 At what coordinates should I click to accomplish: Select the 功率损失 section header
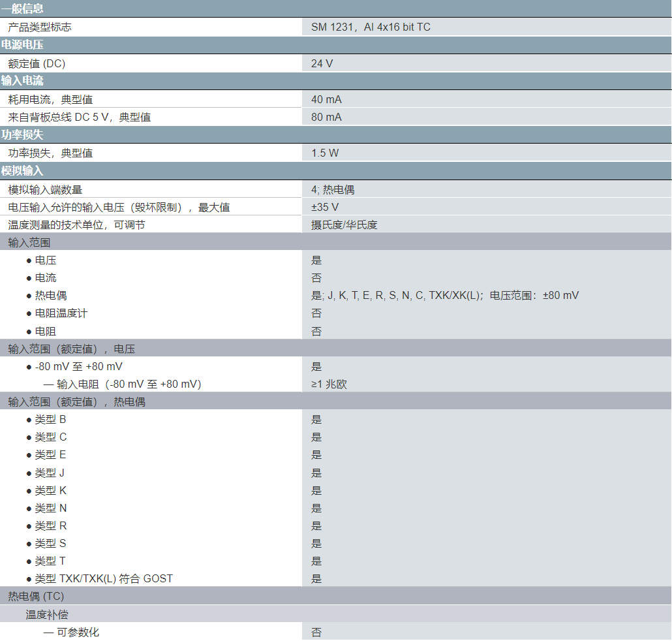tap(23, 135)
